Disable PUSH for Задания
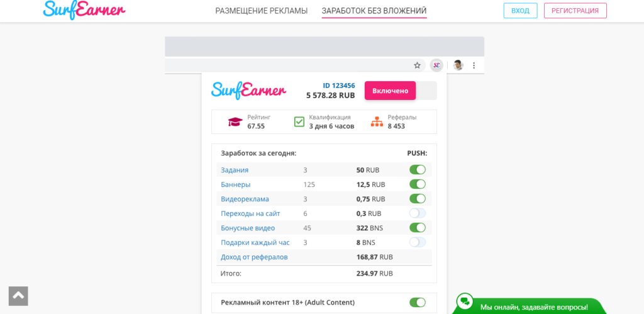 click(418, 170)
